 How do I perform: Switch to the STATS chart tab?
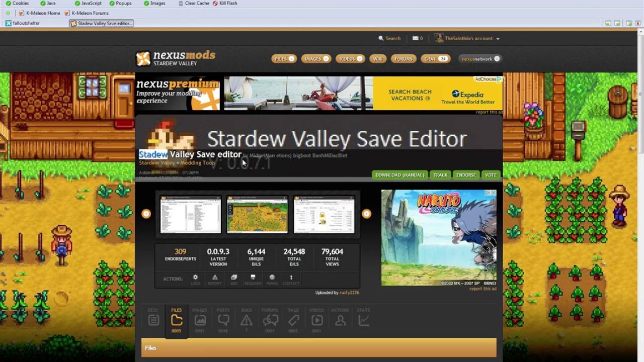coord(363,320)
